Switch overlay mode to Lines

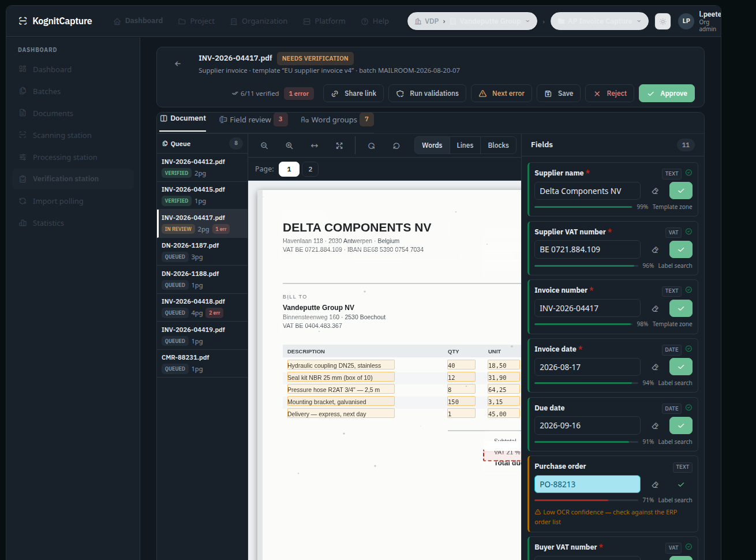pos(465,145)
